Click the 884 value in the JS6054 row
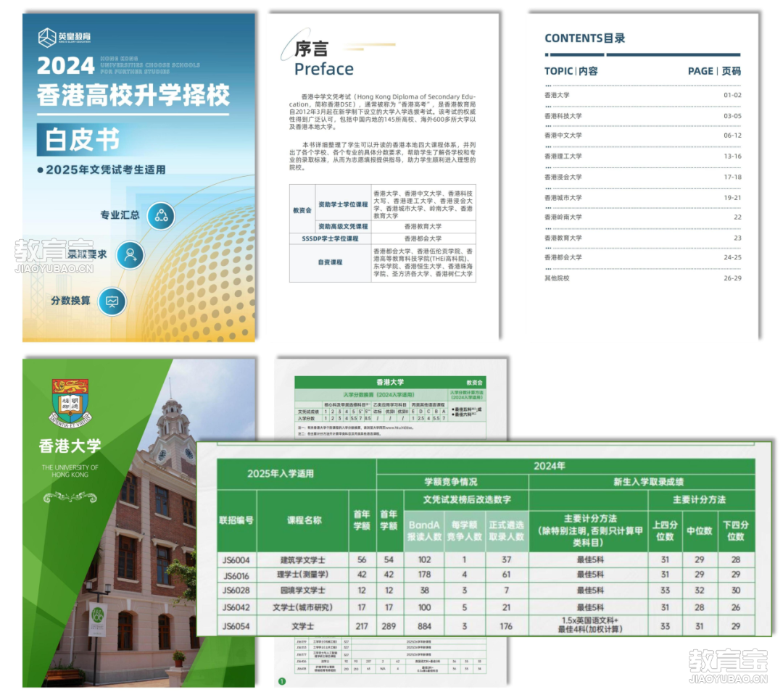This screenshot has height=700, width=783. (424, 626)
